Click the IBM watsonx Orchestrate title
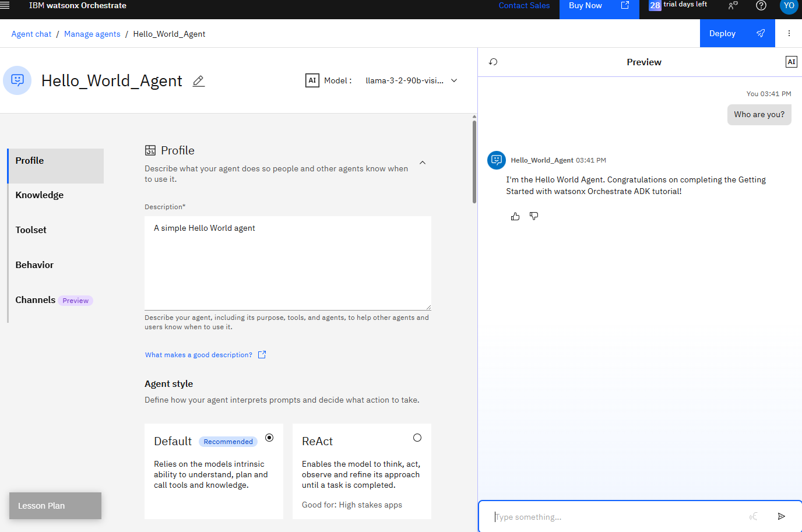The height and width of the screenshot is (532, 802). [78, 5]
